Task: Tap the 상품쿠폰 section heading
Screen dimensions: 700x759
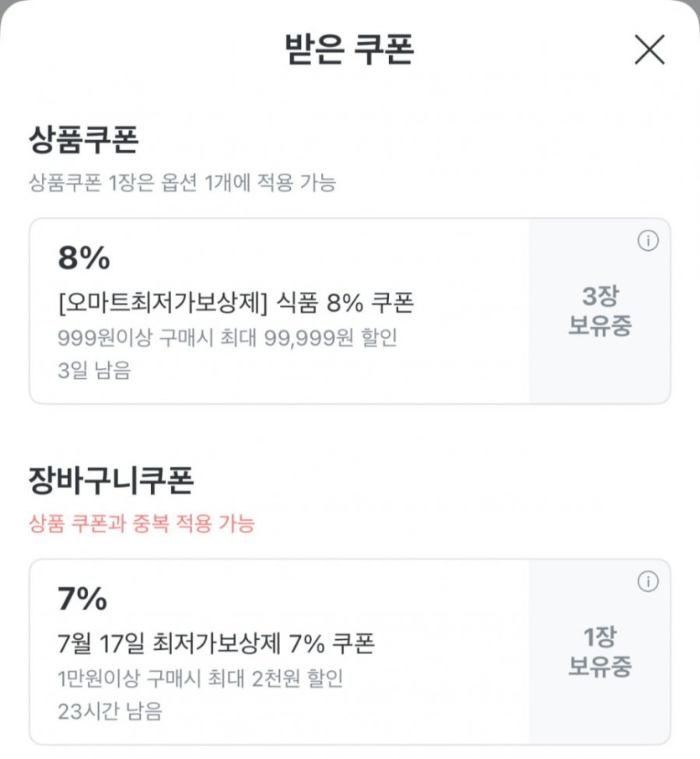Action: (x=84, y=140)
